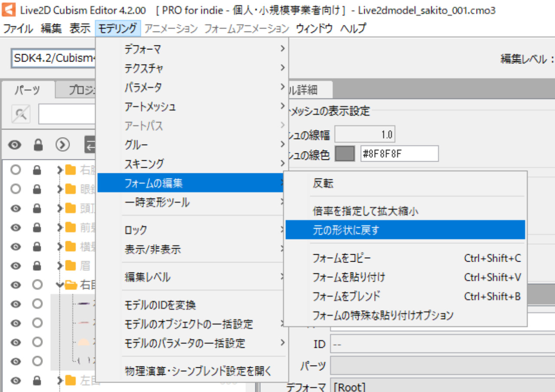Open the SDK4.2/Cubism target version combo box
555x392 pixels.
click(53, 58)
